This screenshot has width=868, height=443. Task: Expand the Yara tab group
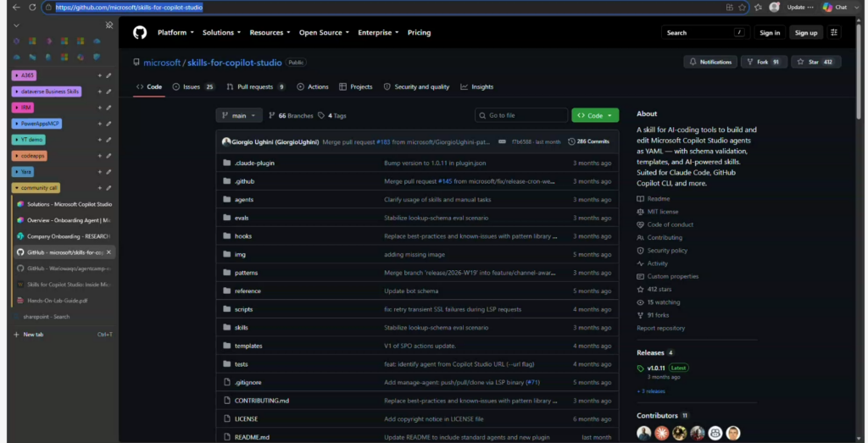pos(23,172)
